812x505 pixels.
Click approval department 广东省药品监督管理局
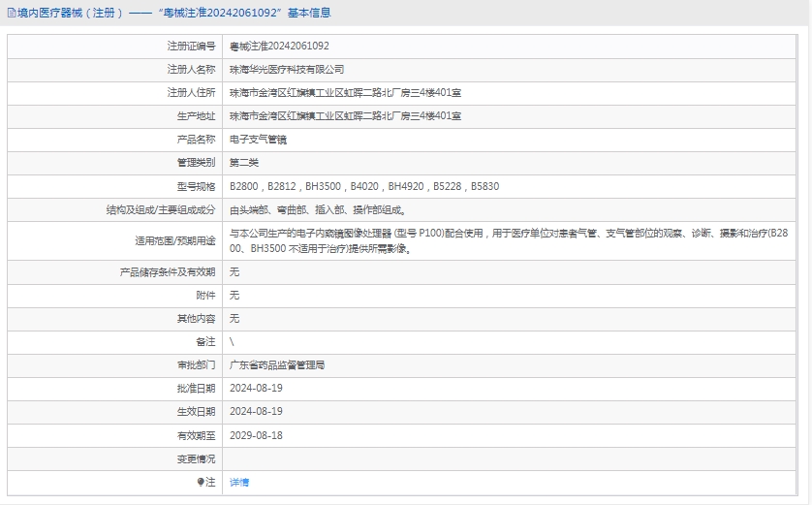[x=277, y=365]
